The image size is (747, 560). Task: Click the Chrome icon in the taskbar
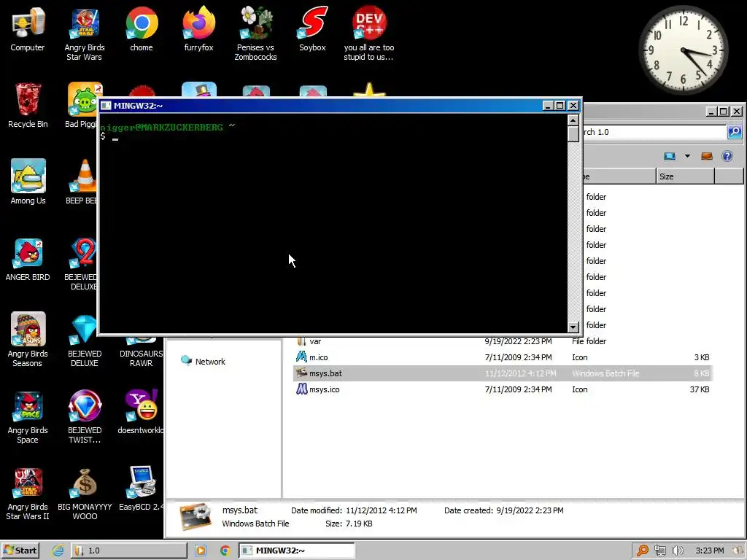225,551
